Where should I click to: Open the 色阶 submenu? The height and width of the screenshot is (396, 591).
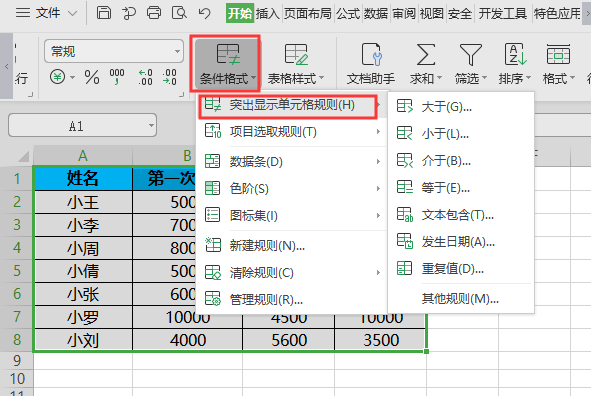292,188
